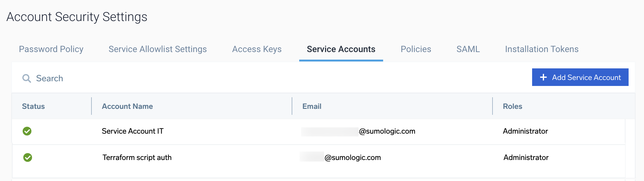
Task: Click the Email column header
Action: [x=311, y=106]
